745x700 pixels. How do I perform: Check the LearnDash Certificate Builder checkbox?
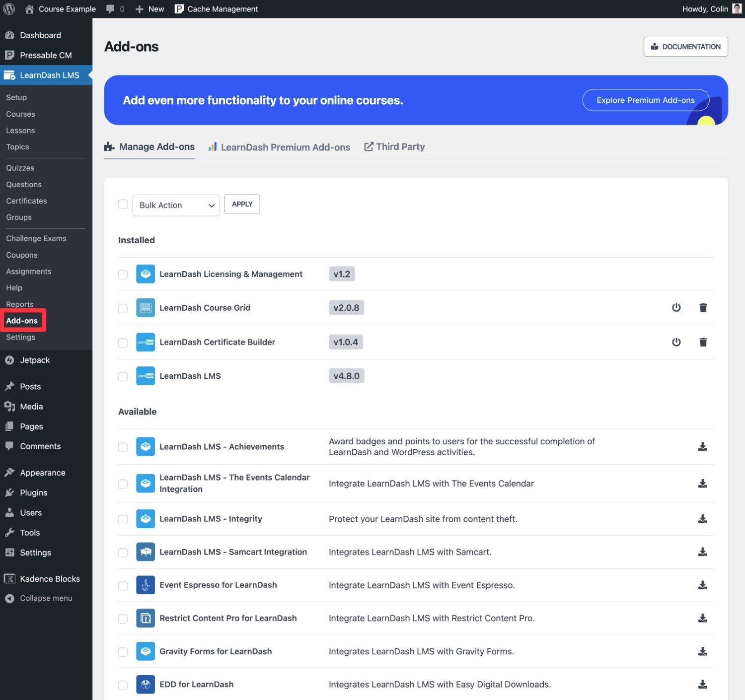123,343
